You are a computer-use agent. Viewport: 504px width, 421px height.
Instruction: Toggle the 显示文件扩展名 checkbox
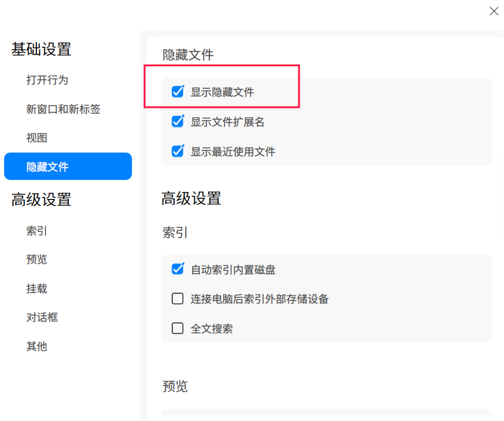tap(177, 122)
